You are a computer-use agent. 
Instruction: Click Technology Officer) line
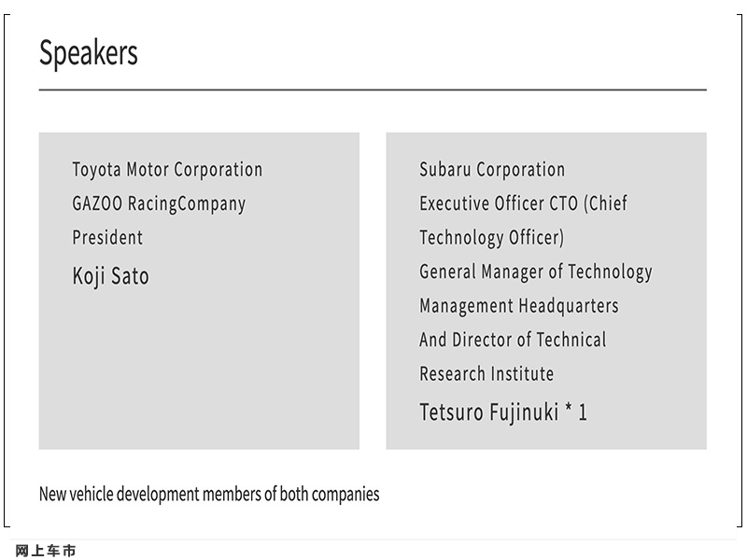492,238
